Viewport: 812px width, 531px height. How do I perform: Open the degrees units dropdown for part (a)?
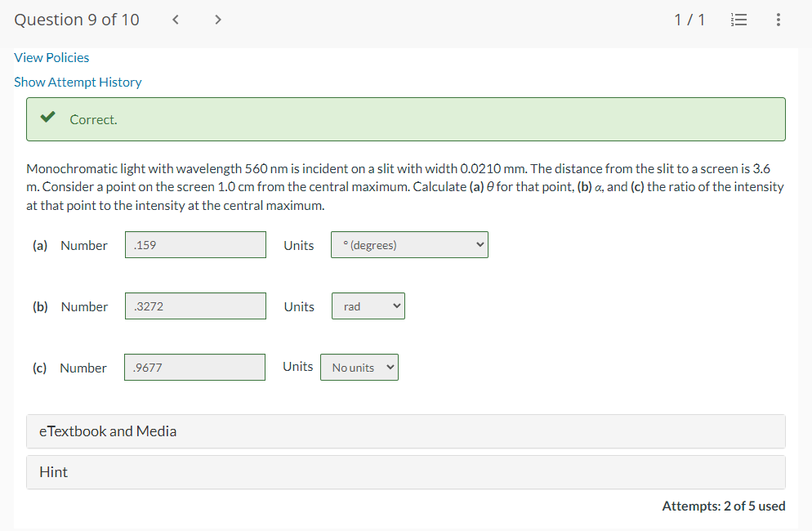408,244
